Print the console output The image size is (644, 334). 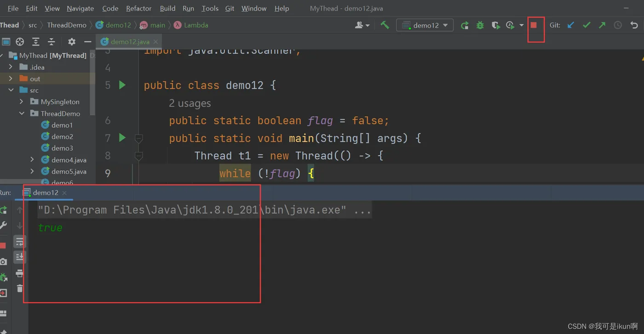[x=19, y=273]
